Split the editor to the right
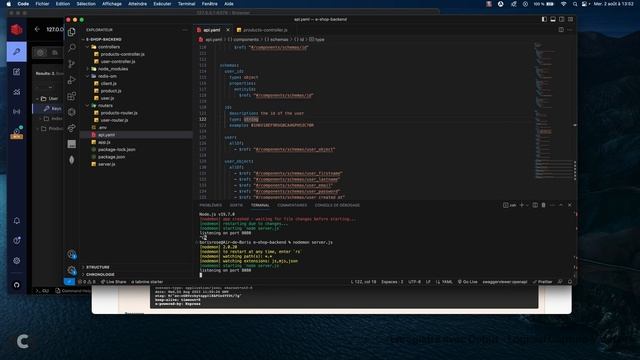Screen dimensions: 640x360 [561, 30]
